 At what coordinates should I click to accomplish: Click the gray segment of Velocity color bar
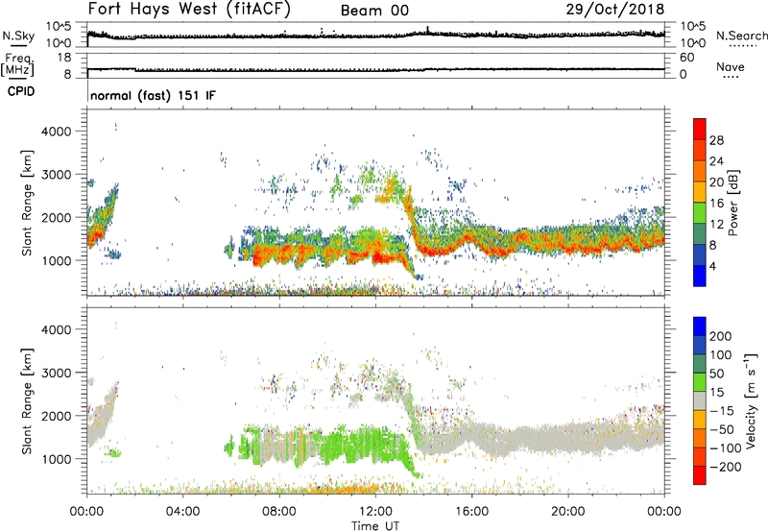tap(700, 401)
